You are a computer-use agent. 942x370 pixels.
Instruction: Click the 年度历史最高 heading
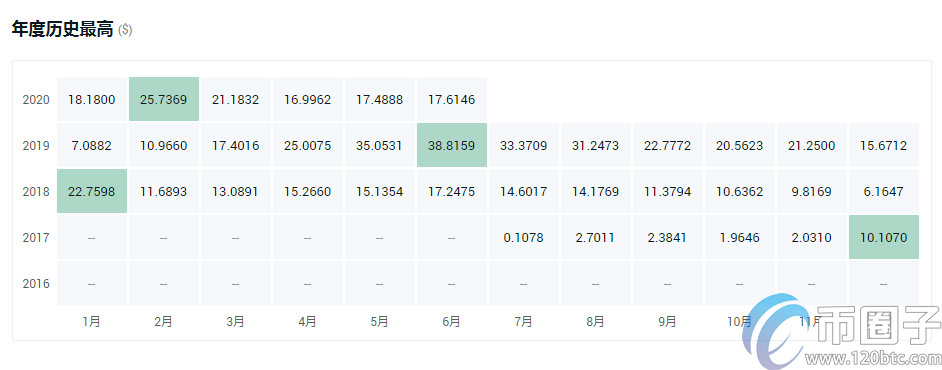62,29
